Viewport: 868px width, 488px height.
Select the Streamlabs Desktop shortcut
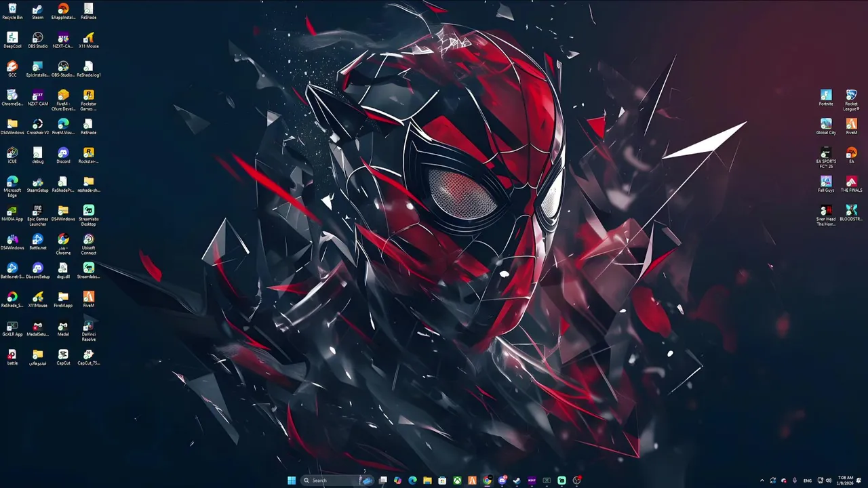[x=88, y=216]
